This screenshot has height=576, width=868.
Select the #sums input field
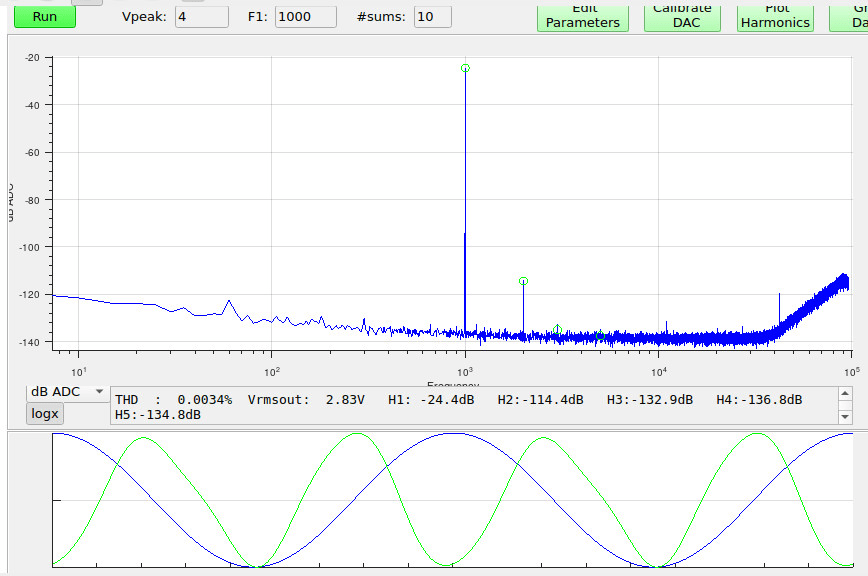pos(432,17)
